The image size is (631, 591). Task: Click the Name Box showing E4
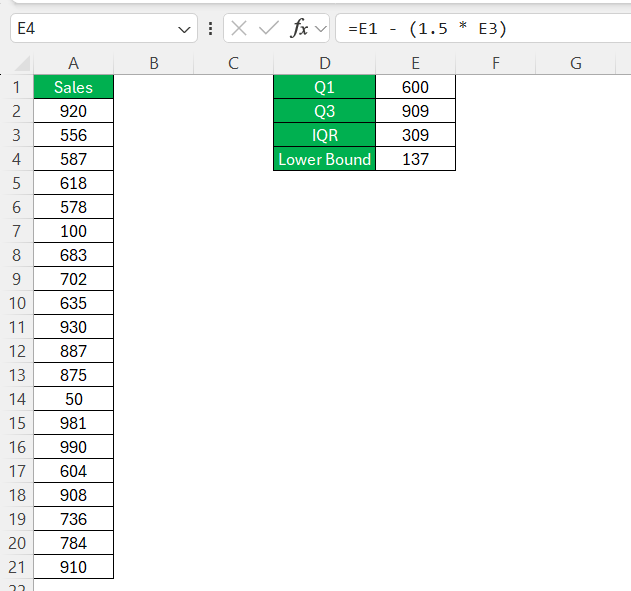(104, 29)
